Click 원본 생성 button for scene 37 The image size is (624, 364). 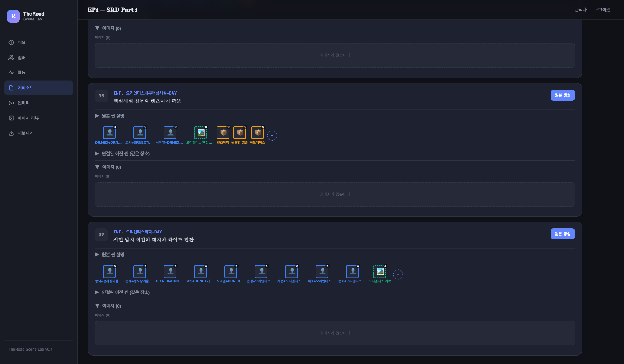563,234
